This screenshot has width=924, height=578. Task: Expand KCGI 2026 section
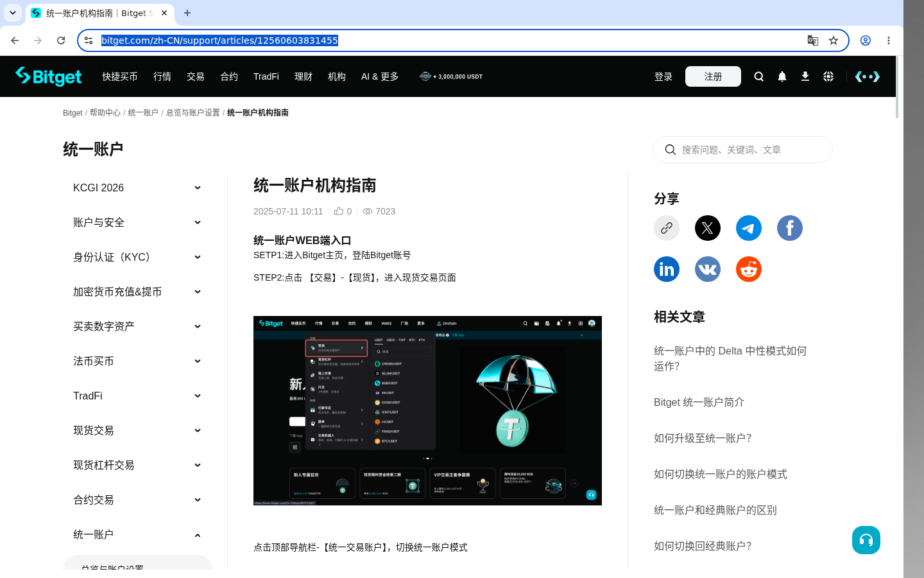pyautogui.click(x=137, y=188)
